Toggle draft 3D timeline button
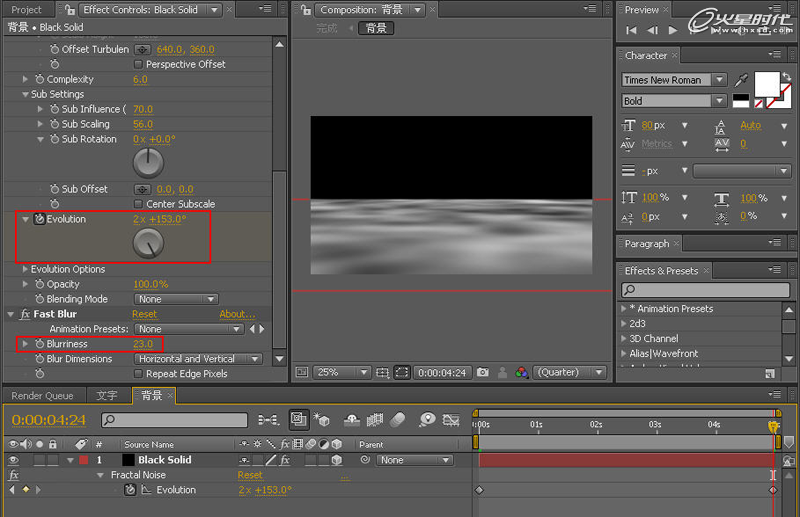This screenshot has width=800, height=517. [x=321, y=420]
